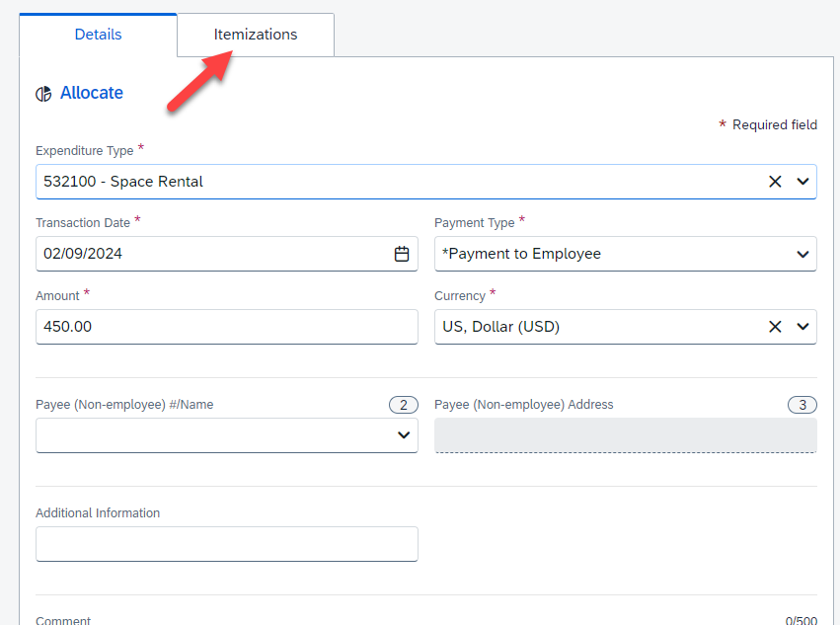The width and height of the screenshot is (840, 625).
Task: Click the chevron on the Payee Name field
Action: point(403,434)
